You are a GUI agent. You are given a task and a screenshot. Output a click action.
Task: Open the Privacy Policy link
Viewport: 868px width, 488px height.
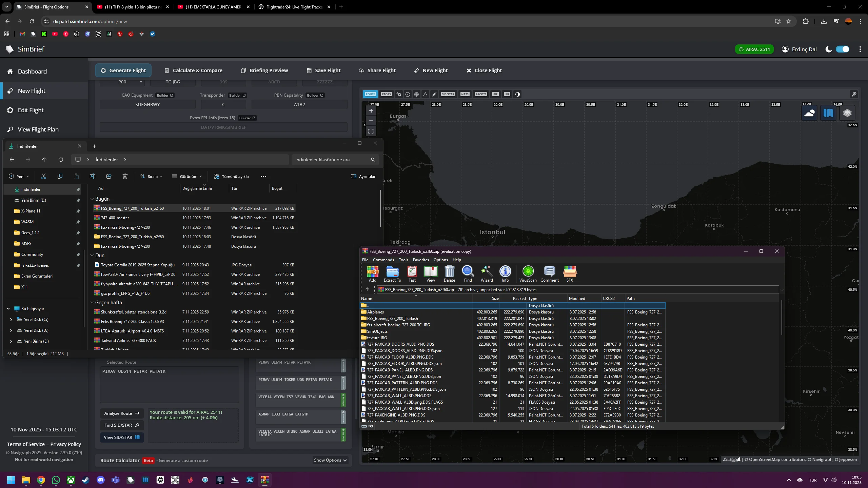click(65, 444)
